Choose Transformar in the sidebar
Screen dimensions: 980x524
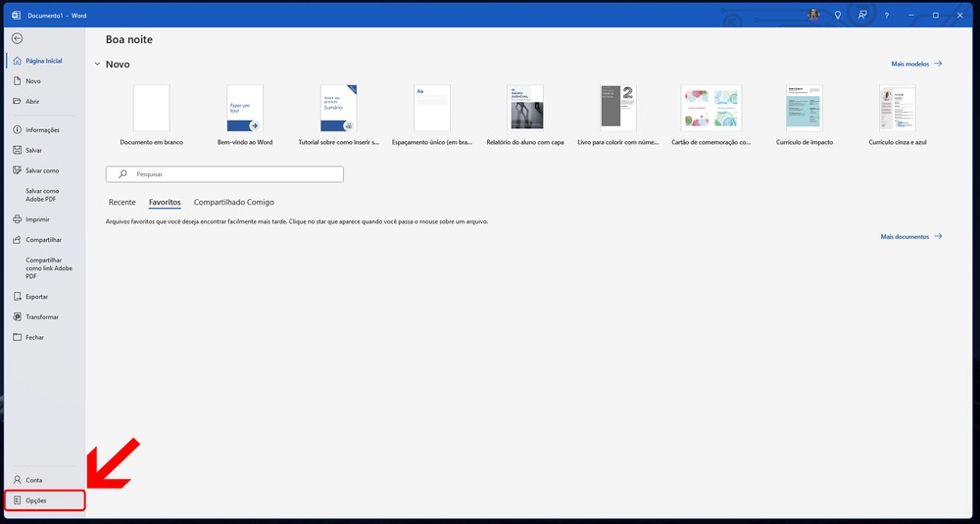tap(42, 316)
